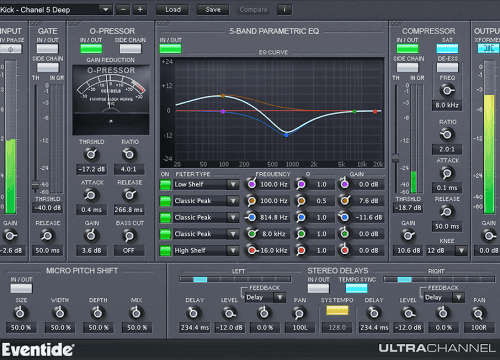Image resolution: width=500 pixels, height=360 pixels.
Task: Click the Output XFORMER toggle
Action: coord(489,49)
